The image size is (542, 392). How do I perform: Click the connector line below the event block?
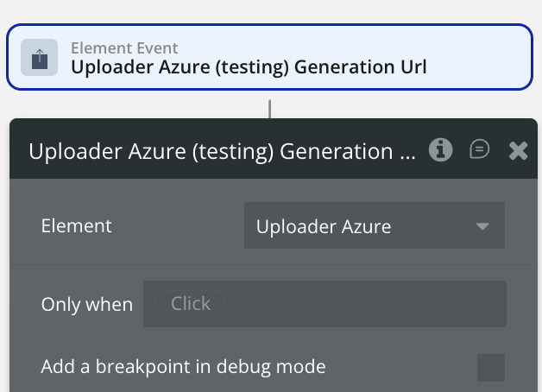(x=270, y=108)
